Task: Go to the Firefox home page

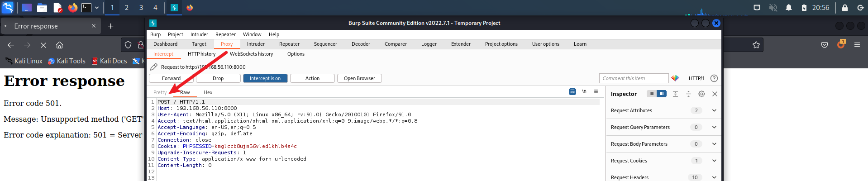Action: coord(59,45)
